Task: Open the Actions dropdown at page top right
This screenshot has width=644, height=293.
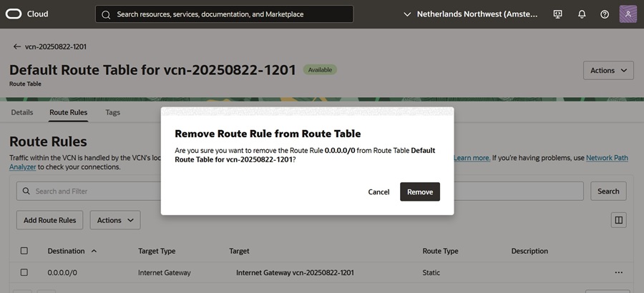Action: click(608, 70)
